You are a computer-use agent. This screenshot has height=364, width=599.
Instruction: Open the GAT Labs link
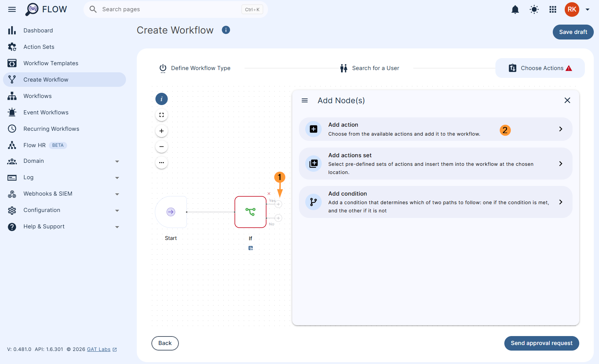pyautogui.click(x=102, y=349)
